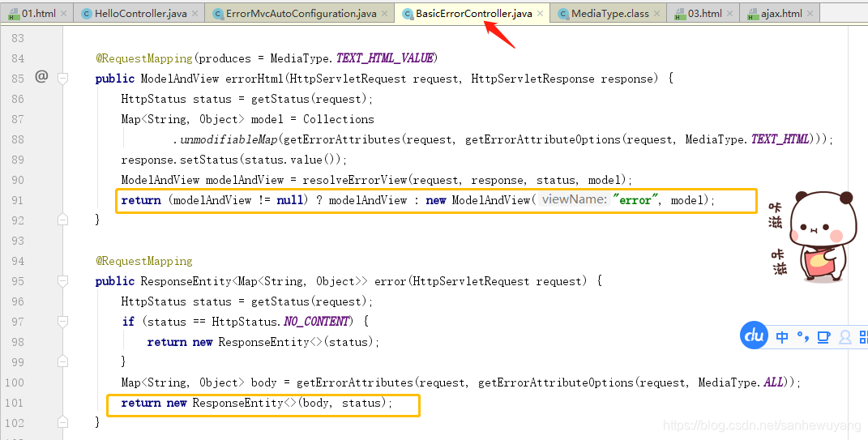Click the class icon on ErrorMvcAutoConfiguration.java tab
868x440 pixels.
pyautogui.click(x=218, y=14)
